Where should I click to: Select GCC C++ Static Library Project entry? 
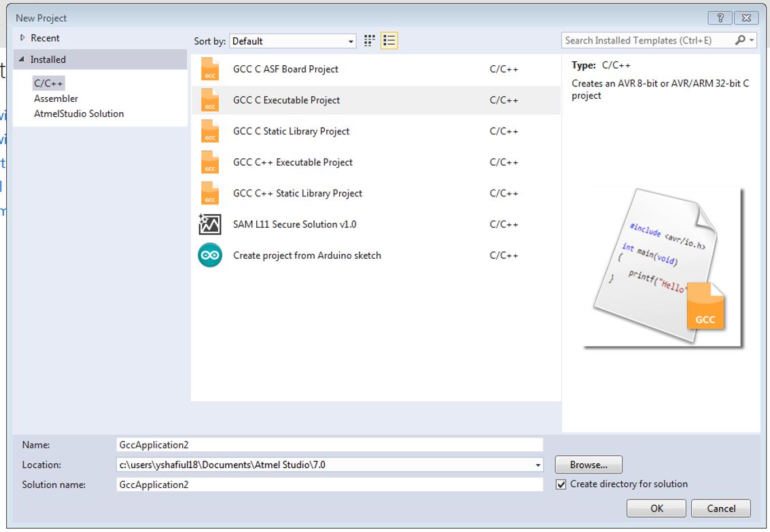tap(376, 193)
